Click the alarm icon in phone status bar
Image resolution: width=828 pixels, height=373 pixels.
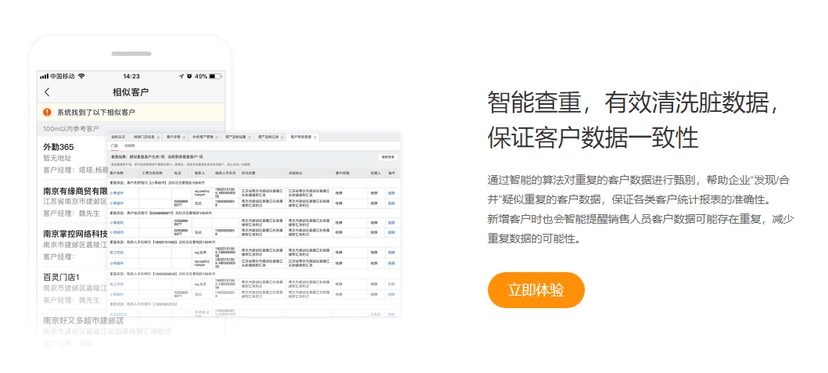tap(189, 76)
